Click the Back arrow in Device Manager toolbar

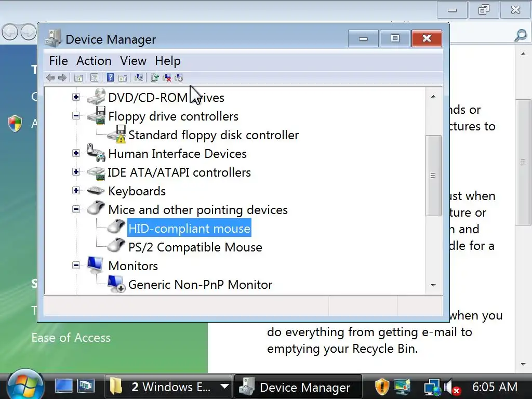50,78
